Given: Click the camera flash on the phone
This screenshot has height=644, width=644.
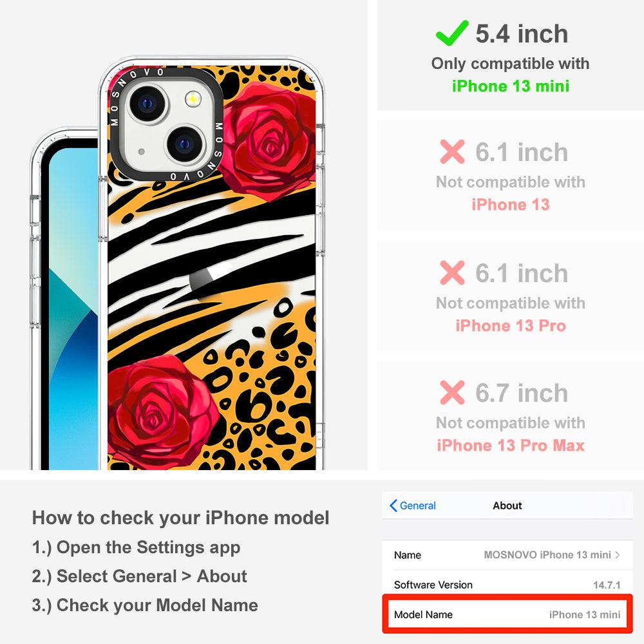Looking at the screenshot, I should click(x=193, y=99).
